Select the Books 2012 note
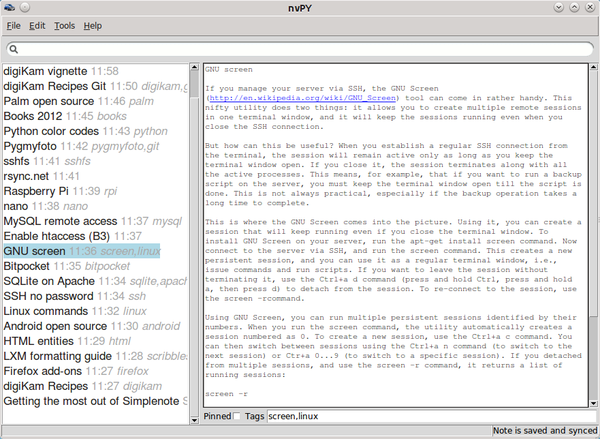 pyautogui.click(x=96, y=116)
